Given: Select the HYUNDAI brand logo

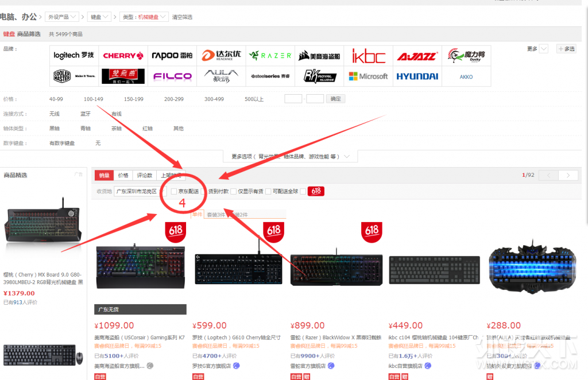Looking at the screenshot, I should point(417,76).
